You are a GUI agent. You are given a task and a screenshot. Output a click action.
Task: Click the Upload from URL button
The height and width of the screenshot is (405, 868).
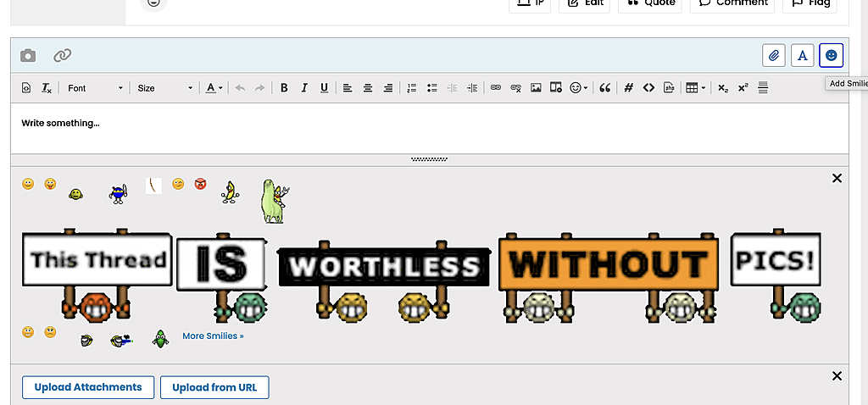coord(214,387)
